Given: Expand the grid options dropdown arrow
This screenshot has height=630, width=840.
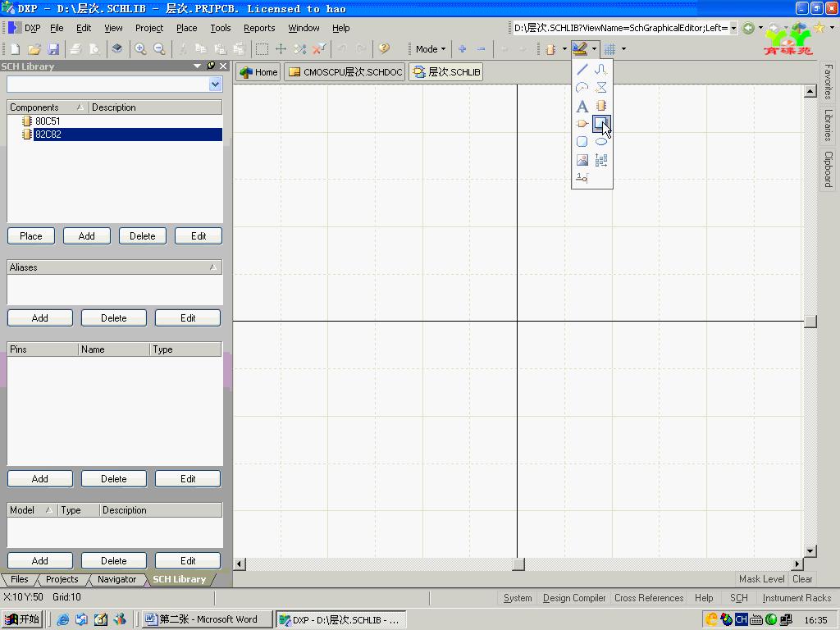Looking at the screenshot, I should click(x=623, y=49).
